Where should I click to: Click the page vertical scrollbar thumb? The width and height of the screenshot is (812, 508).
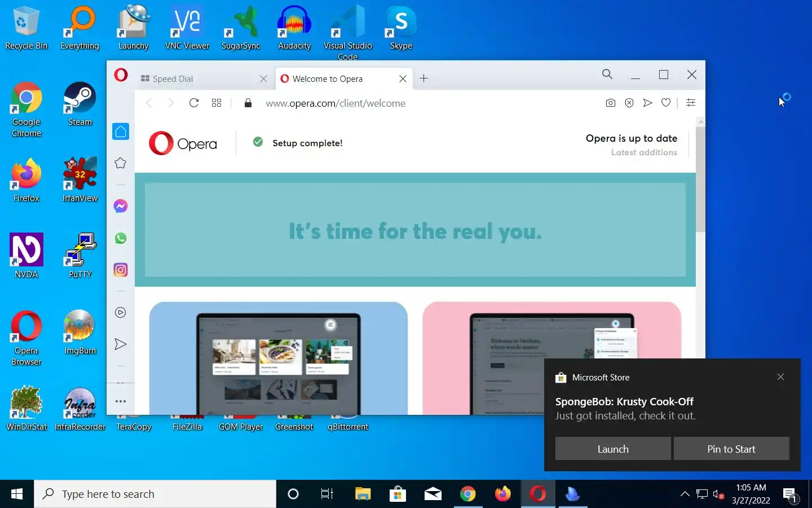(700, 179)
